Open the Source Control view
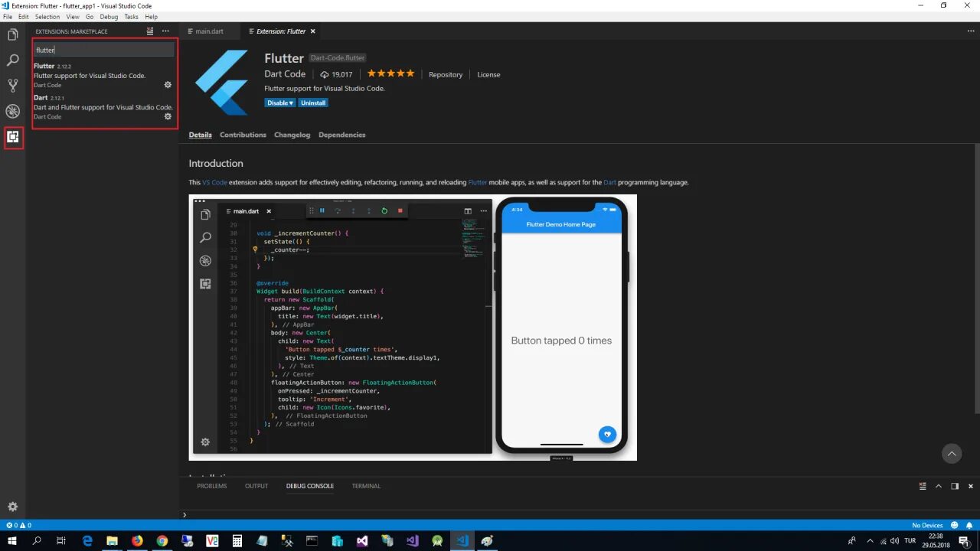 [x=12, y=86]
